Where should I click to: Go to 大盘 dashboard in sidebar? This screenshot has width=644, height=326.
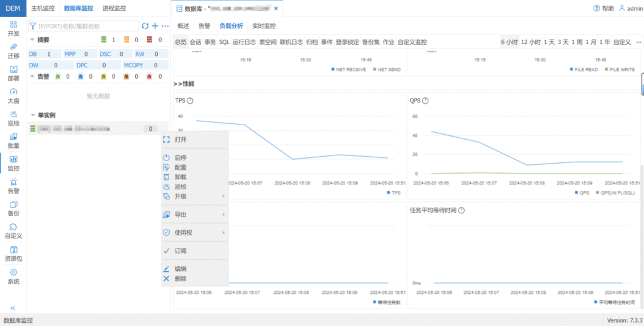pos(13,96)
